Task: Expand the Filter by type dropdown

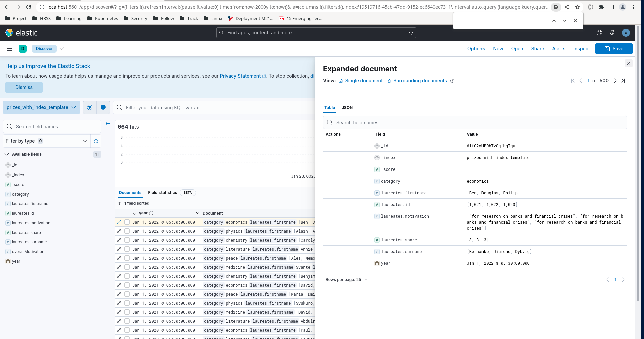Action: 47,141
